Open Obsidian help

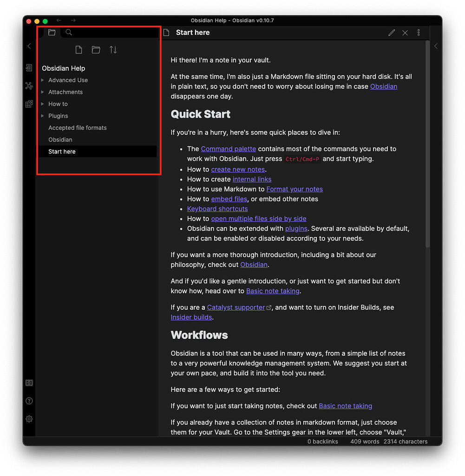[x=29, y=401]
